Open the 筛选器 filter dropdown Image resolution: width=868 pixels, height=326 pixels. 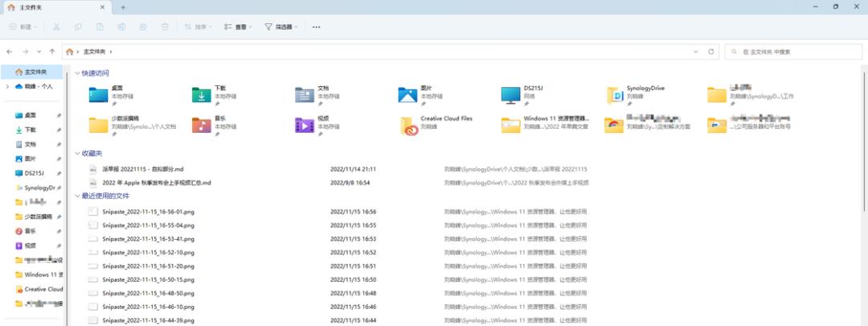tap(281, 27)
